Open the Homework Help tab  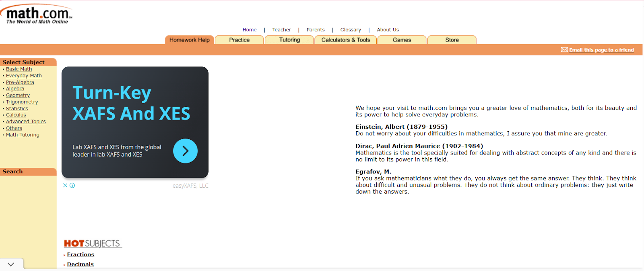pyautogui.click(x=190, y=40)
